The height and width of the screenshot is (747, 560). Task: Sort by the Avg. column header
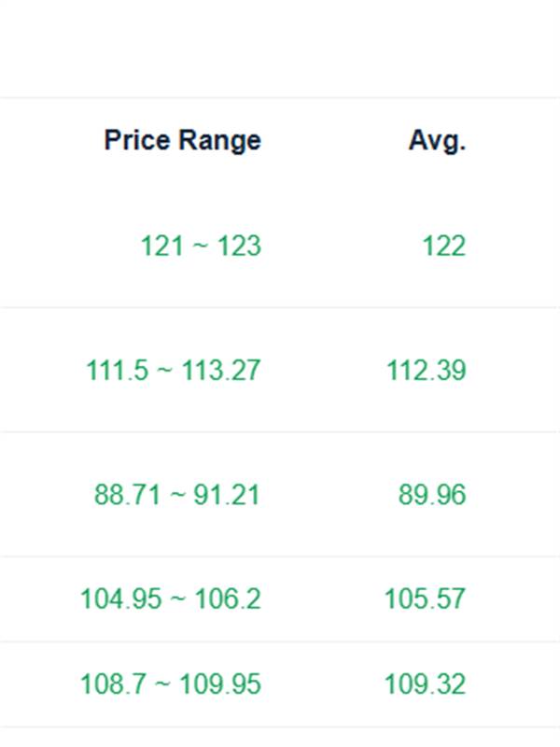click(x=437, y=141)
